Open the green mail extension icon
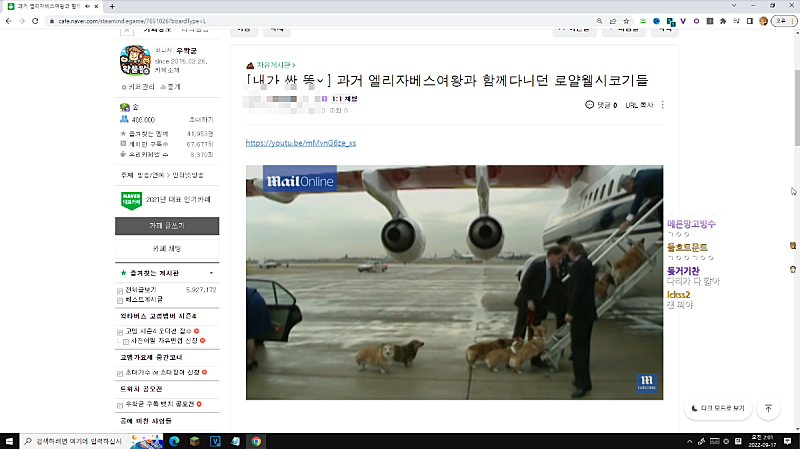Viewport: 800px width, 449px height. point(643,21)
